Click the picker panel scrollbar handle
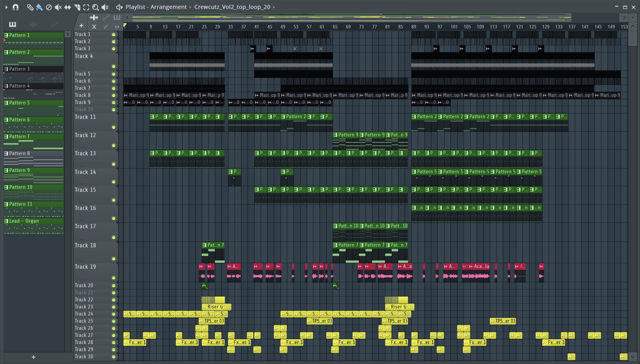640x364 pixels. click(68, 34)
